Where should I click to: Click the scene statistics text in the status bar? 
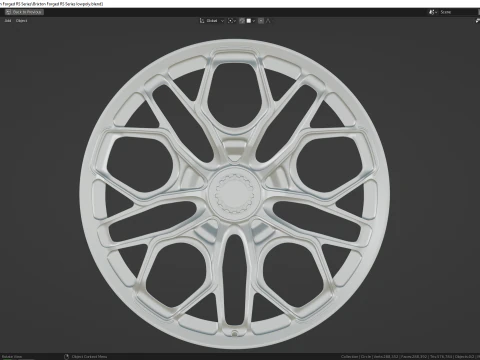[x=410, y=357]
